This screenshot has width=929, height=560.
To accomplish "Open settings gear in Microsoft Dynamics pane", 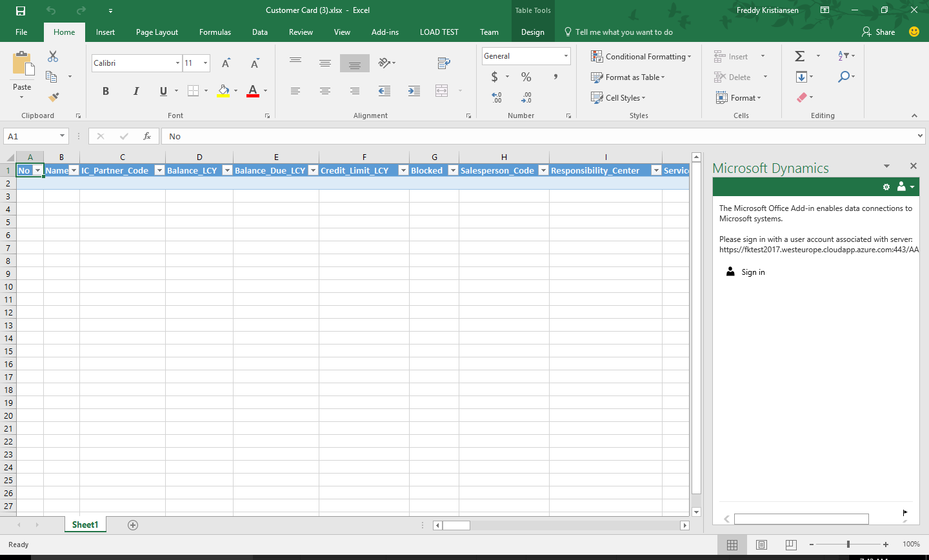I will coord(886,187).
